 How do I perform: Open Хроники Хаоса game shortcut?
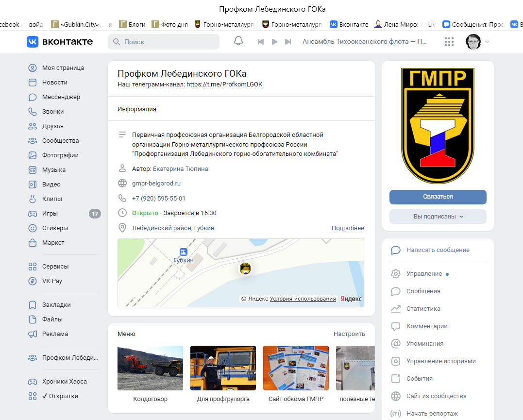point(58,381)
